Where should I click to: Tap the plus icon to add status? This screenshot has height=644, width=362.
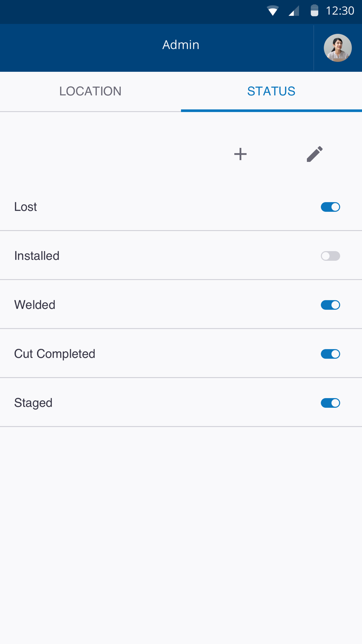tap(240, 154)
